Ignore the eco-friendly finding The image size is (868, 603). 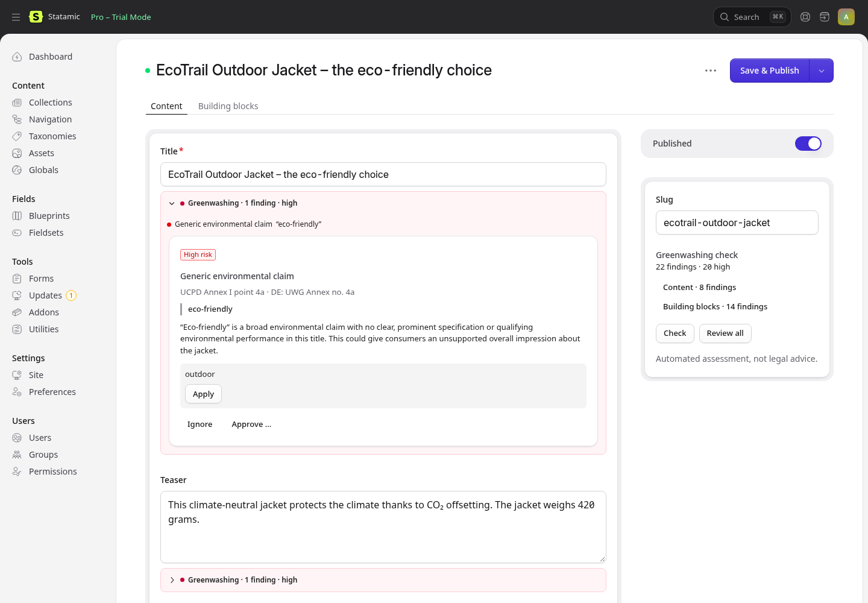(x=200, y=425)
